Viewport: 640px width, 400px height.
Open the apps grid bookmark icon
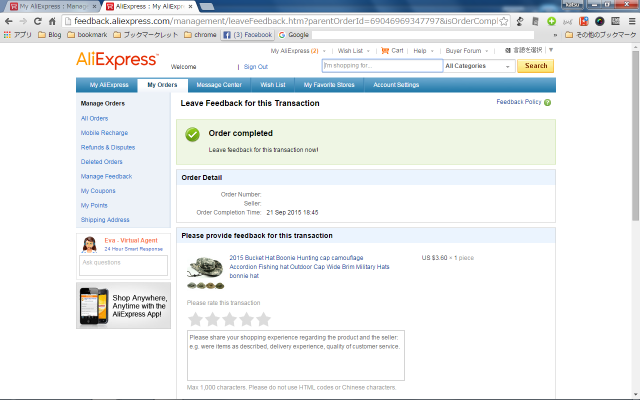tap(7, 35)
